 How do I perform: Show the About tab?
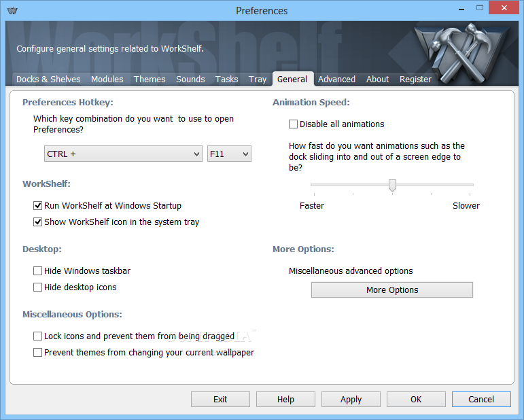[x=378, y=80]
